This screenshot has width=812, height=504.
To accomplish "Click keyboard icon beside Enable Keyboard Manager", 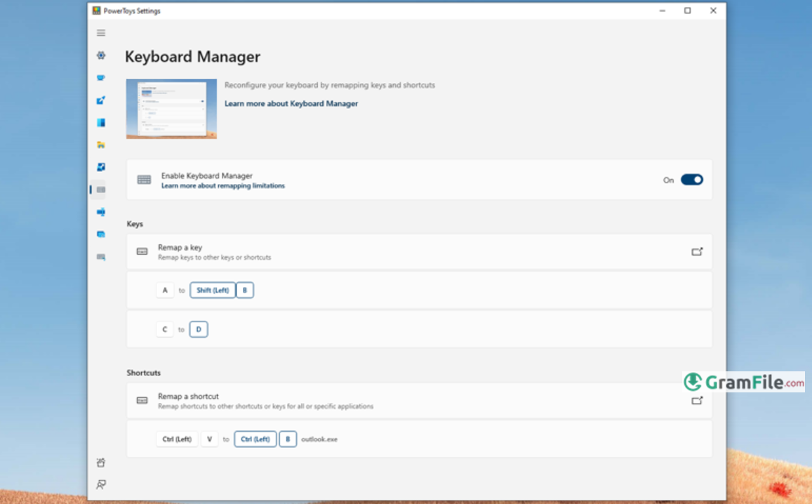I will [x=144, y=180].
